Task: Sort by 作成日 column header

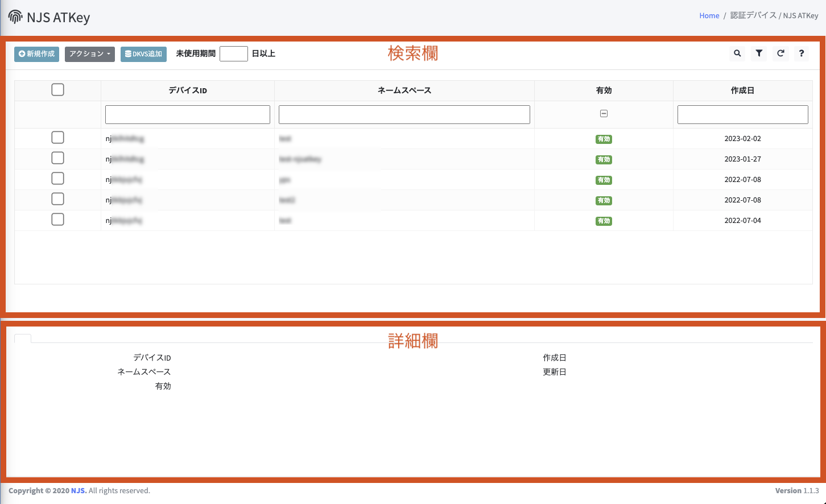Action: [742, 90]
